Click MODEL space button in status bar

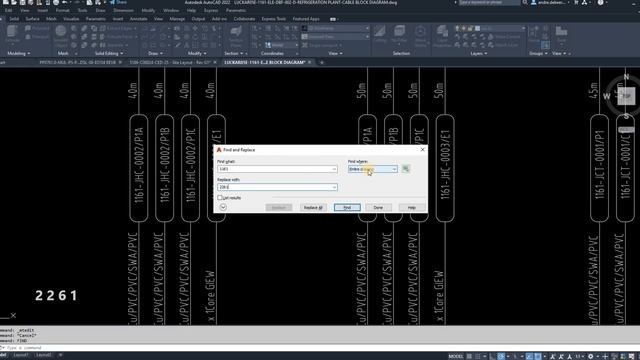pyautogui.click(x=456, y=356)
